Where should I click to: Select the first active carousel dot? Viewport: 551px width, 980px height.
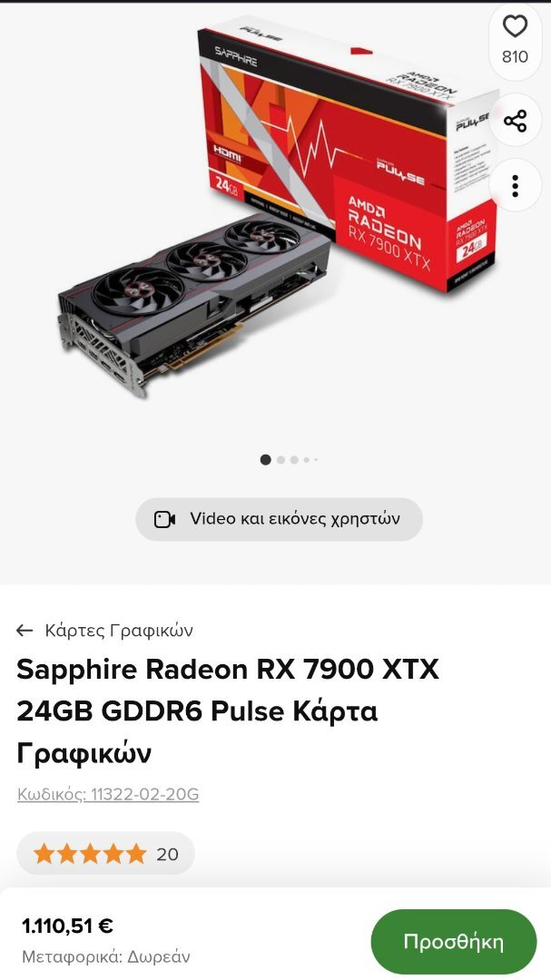click(265, 460)
